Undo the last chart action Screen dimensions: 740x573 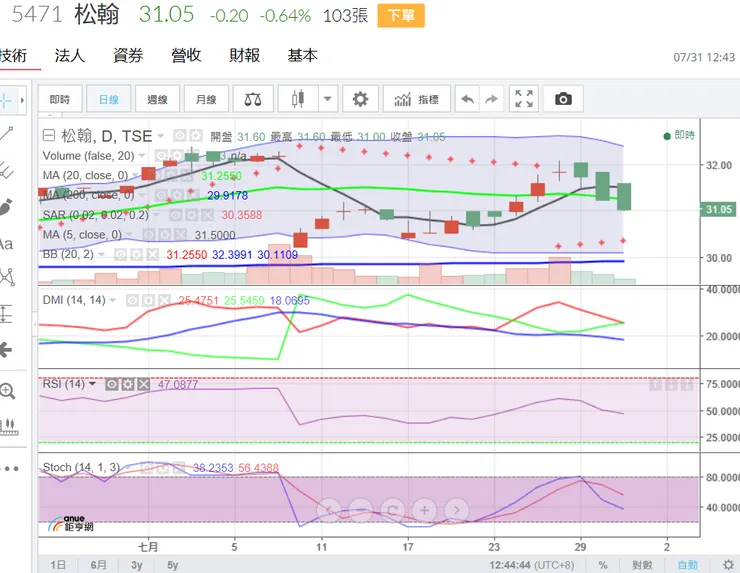pos(467,99)
